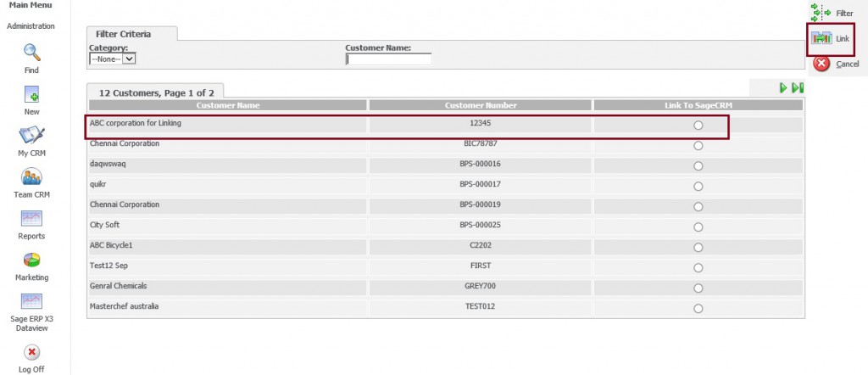Open Team CRM icon
This screenshot has width=868, height=375.
coord(31,176)
